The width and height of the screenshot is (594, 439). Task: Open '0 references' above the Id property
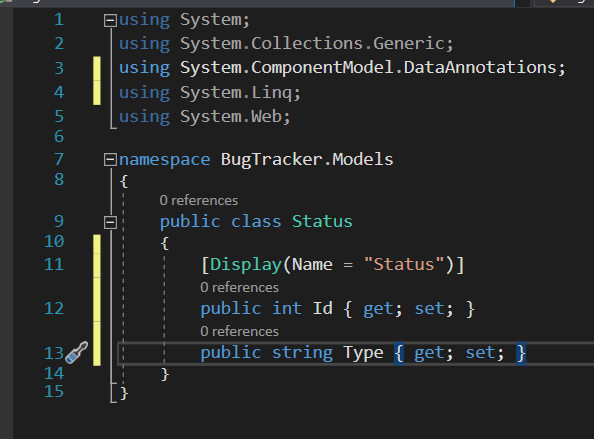click(x=239, y=287)
